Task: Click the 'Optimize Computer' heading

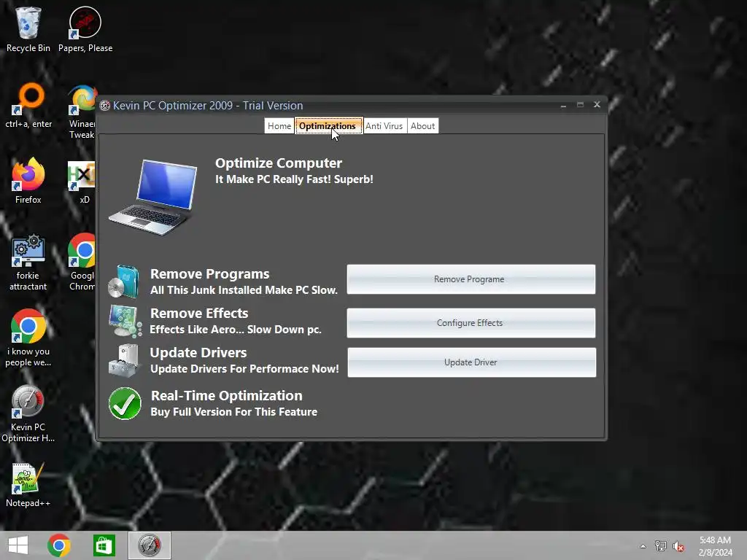Action: tap(279, 163)
